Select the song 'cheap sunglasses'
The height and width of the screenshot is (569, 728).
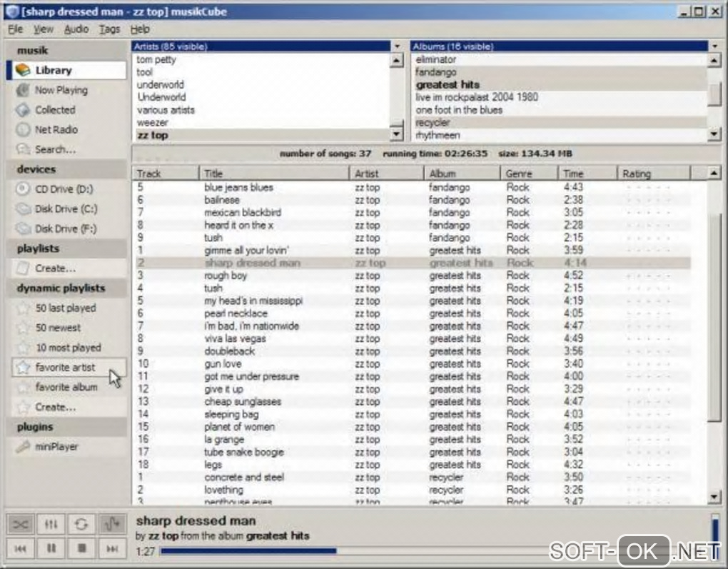(412, 402)
